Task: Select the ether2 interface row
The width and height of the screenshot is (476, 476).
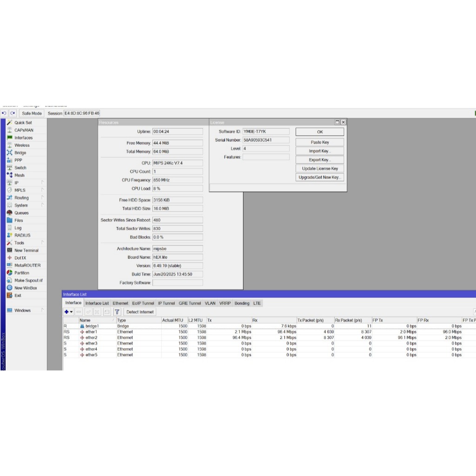Action: (91, 337)
